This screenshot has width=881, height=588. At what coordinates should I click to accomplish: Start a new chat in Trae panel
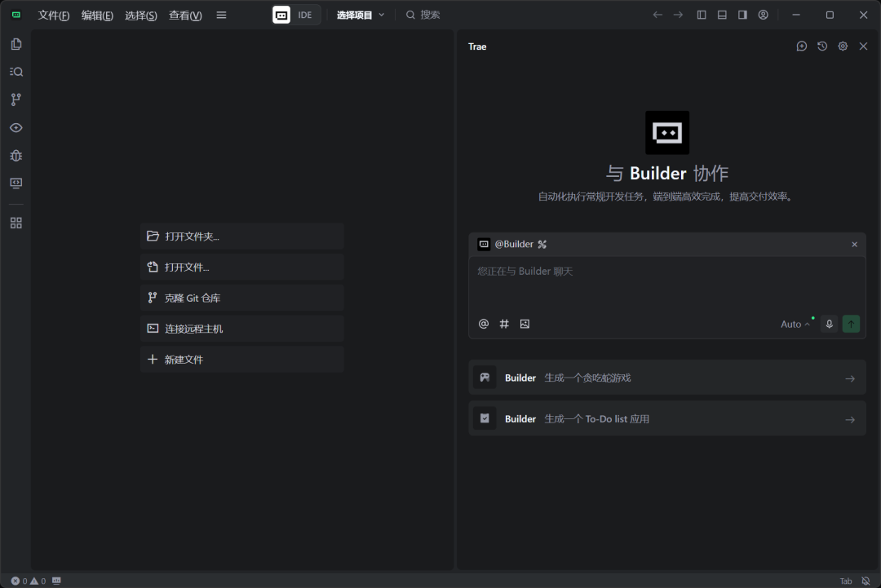802,46
